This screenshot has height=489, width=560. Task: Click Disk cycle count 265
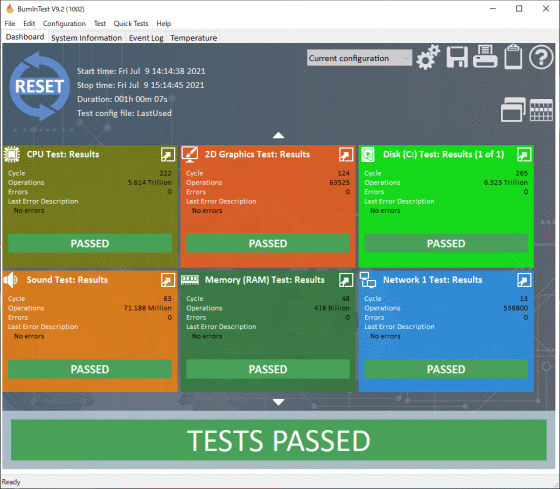(521, 173)
